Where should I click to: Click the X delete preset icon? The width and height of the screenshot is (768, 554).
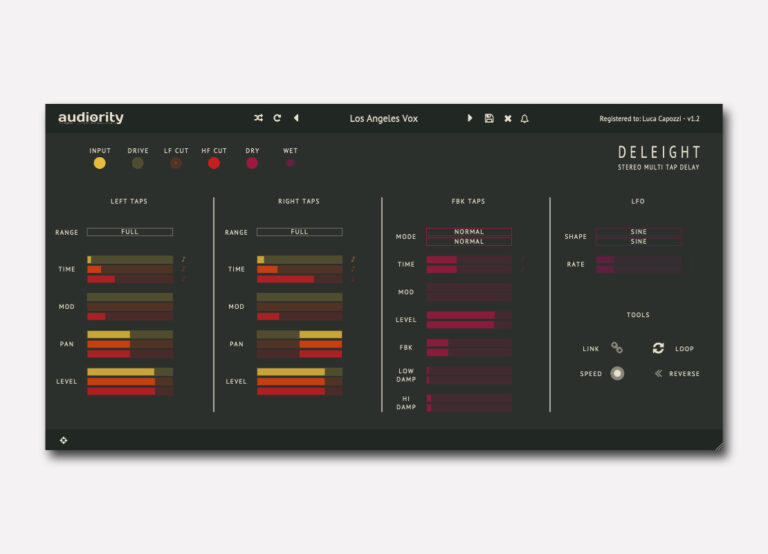click(508, 119)
